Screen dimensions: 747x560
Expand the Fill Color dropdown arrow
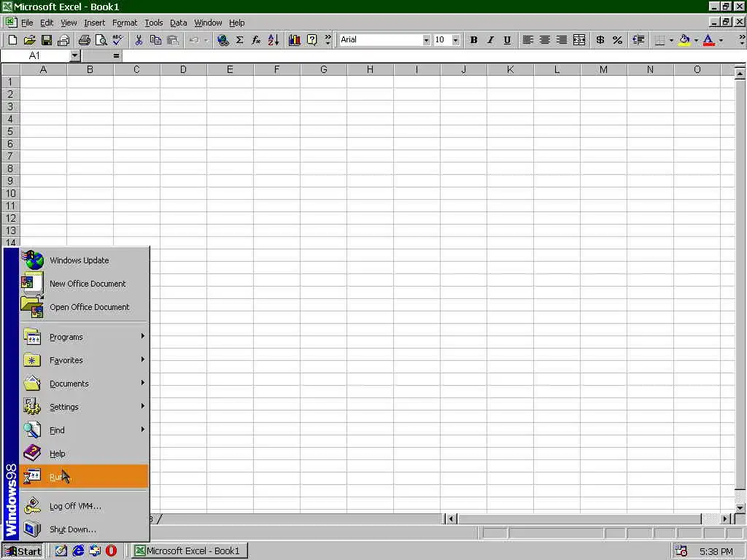click(x=696, y=40)
